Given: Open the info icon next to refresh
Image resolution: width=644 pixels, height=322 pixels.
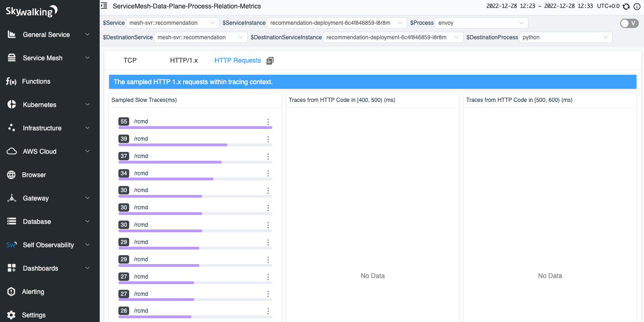Looking at the screenshot, I should tap(637, 7).
